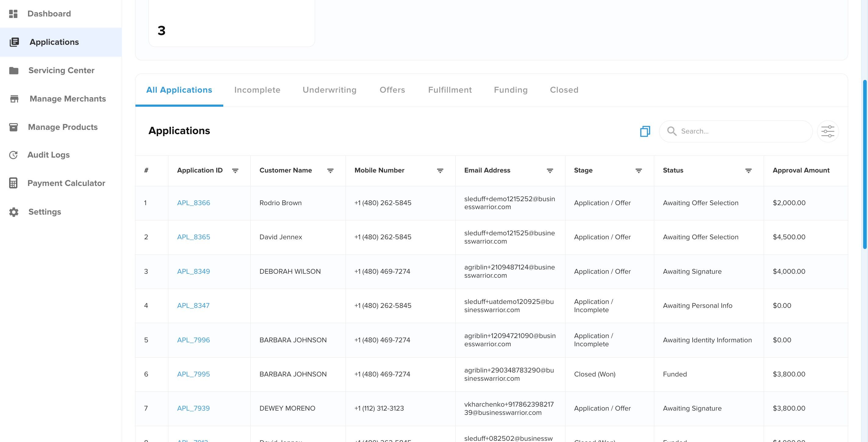Click the Awaiting Identity Information status

707,340
